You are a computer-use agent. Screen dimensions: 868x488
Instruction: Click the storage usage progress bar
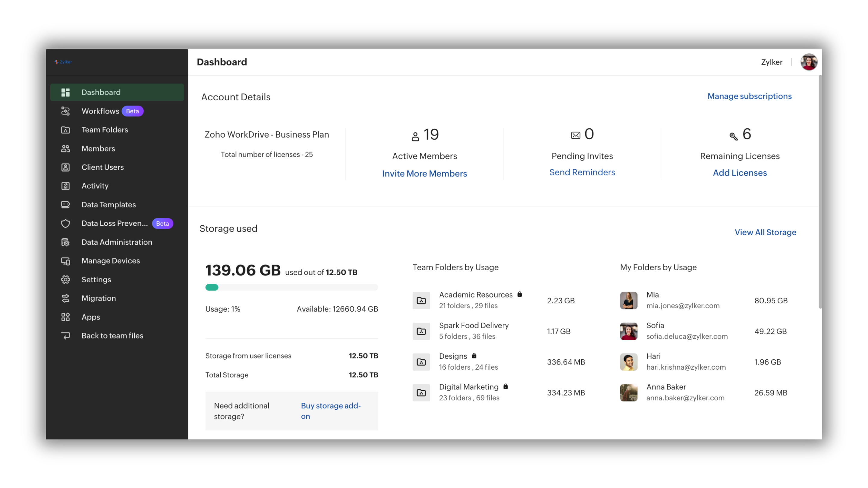point(291,287)
